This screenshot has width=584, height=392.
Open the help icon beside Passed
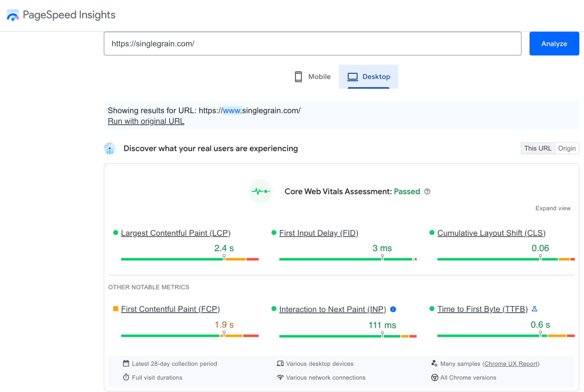[x=427, y=192]
